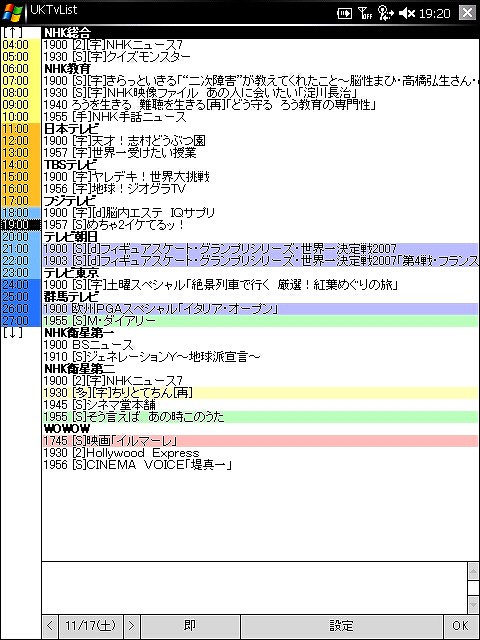Select 1910 ジェネレーションY program
Screen dimensions: 480x640
coord(260,357)
